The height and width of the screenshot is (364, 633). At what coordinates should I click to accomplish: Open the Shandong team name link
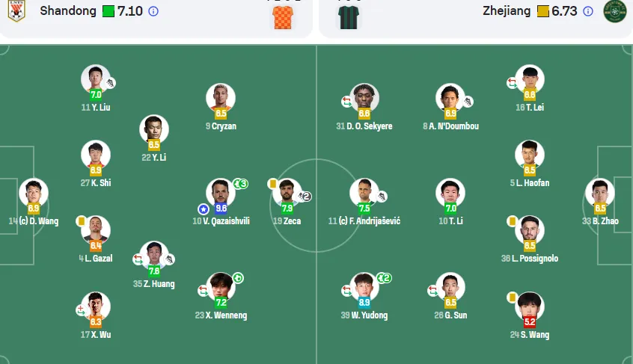point(68,11)
